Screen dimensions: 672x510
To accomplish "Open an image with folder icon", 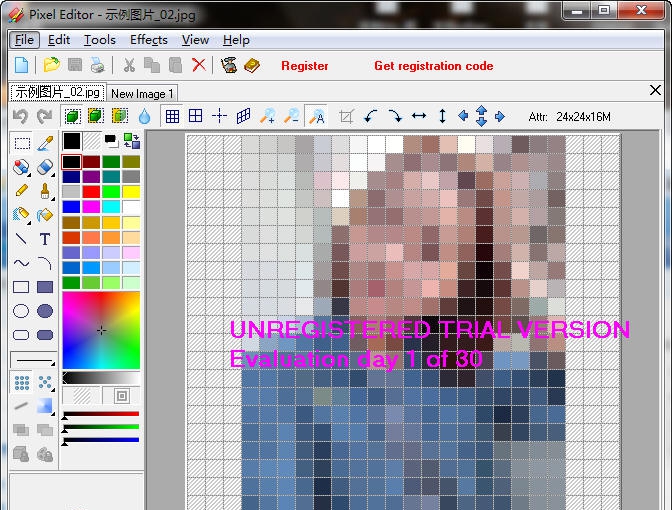I will point(51,65).
